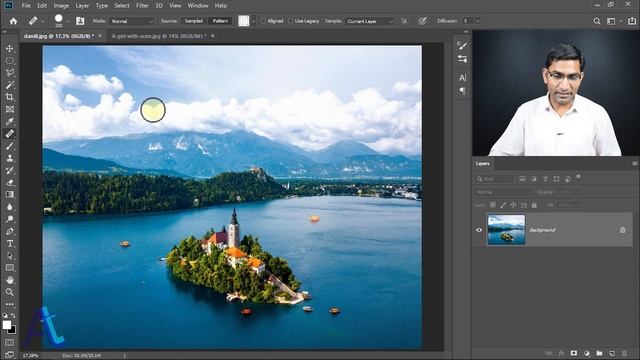The width and height of the screenshot is (640, 360).
Task: Click the new adjustment layer icon
Action: [587, 353]
